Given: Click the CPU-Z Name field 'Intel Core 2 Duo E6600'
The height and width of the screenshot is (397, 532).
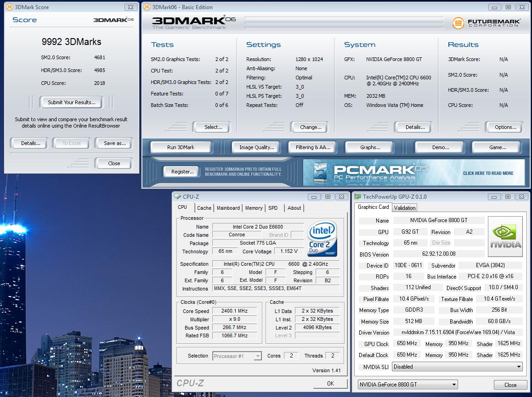Looking at the screenshot, I should (258, 226).
